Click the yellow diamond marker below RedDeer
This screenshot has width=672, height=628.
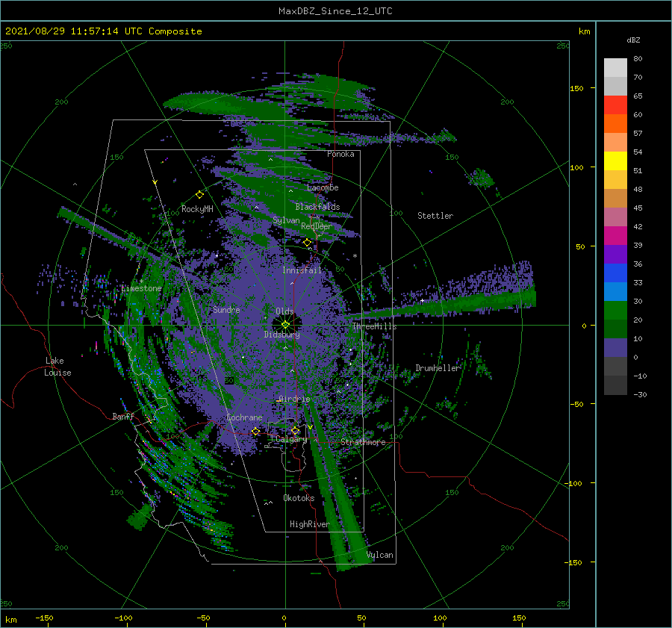pos(307,243)
